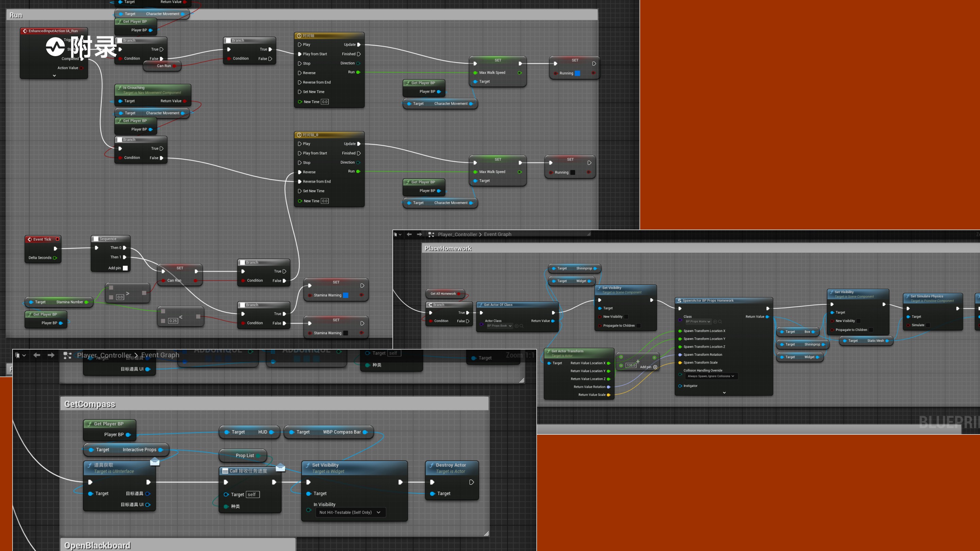Toggle New Visibility after Get Actor Of Class
The width and height of the screenshot is (980, 551).
(626, 317)
